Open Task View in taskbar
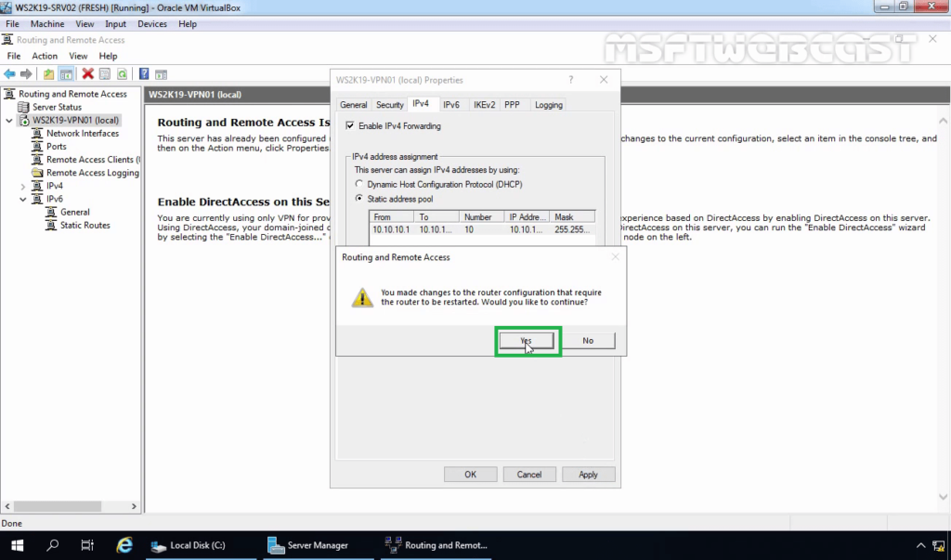951x560 pixels. point(87,545)
